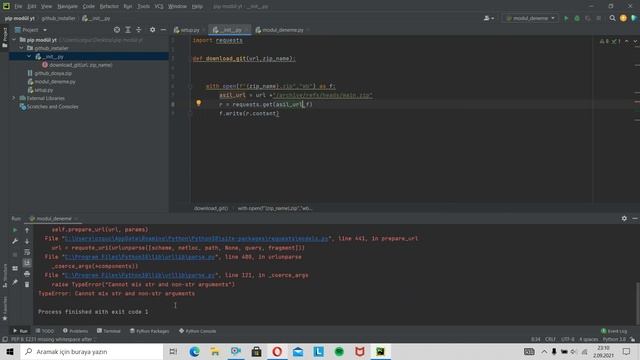Viewport: 640px width, 360px height.
Task: Collapse the pip modül yt root folder
Action: click(x=14, y=40)
